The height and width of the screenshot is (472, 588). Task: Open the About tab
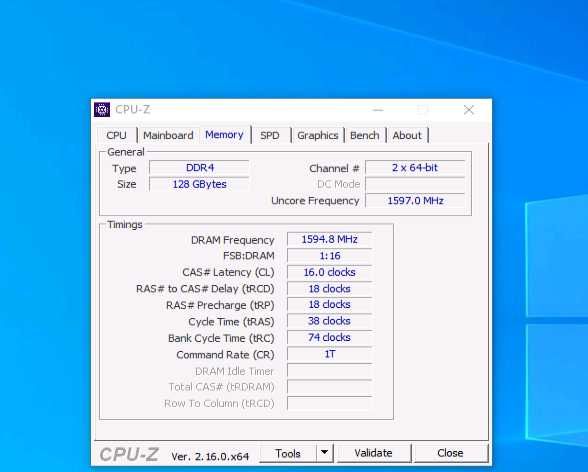(x=407, y=135)
